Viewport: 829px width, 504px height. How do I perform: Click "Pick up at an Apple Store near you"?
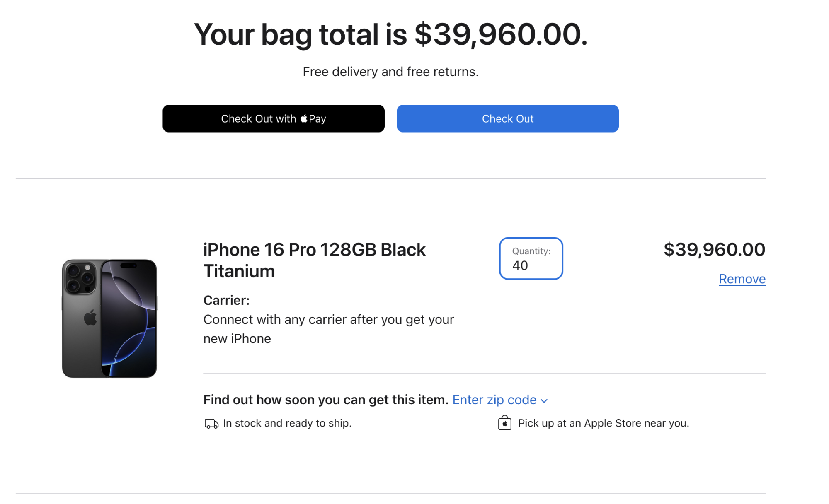click(x=603, y=423)
